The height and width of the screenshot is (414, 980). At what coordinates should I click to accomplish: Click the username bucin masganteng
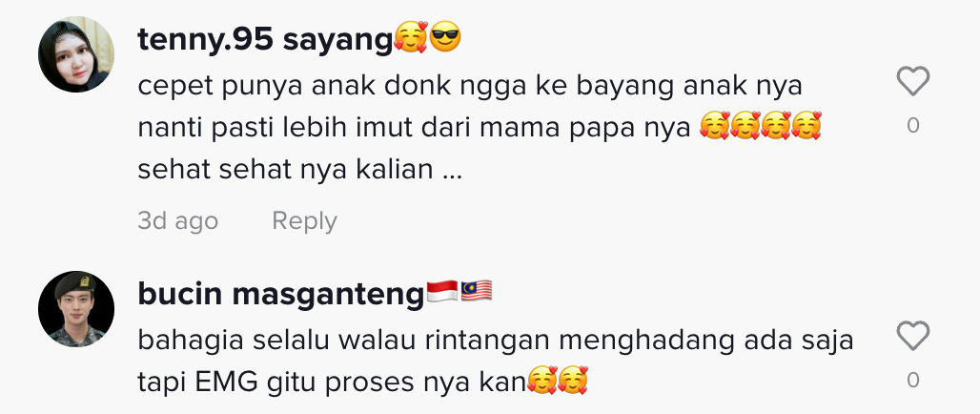(x=281, y=294)
